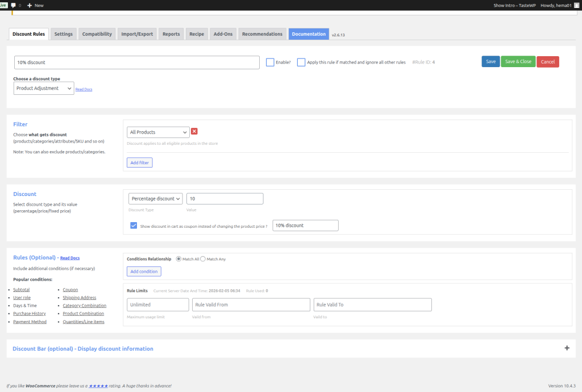Expand the Percentage discount dropdown
The image size is (582, 392).
(x=156, y=199)
